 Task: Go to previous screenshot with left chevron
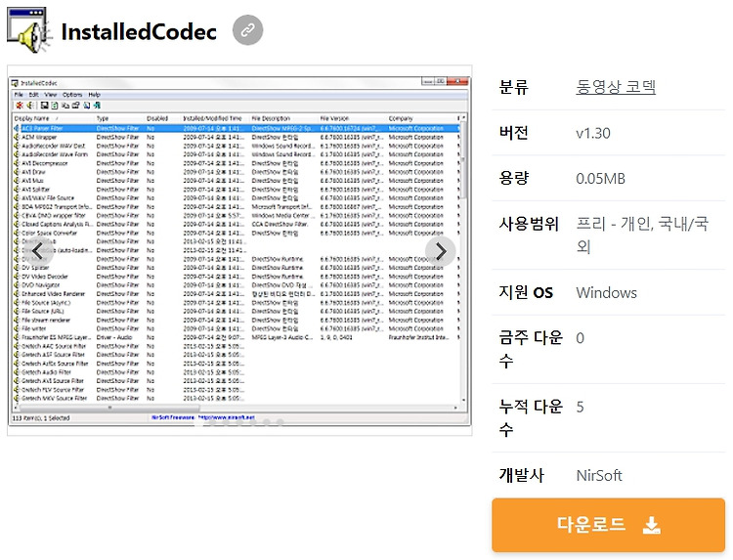pos(38,251)
